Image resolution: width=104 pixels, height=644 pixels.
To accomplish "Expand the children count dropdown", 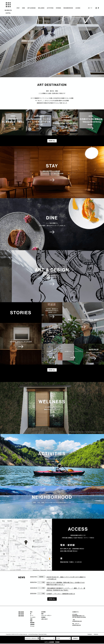I will [x=63, y=638].
